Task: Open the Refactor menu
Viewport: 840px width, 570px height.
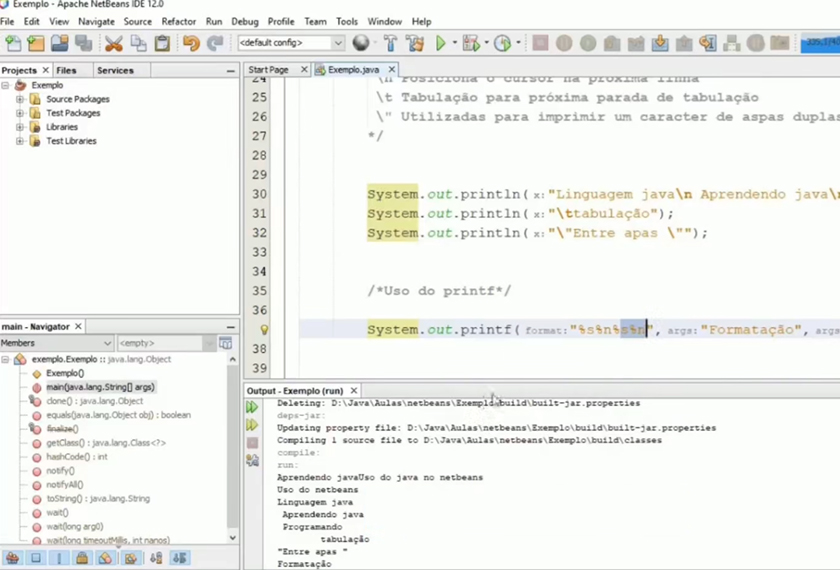Action: 179,21
